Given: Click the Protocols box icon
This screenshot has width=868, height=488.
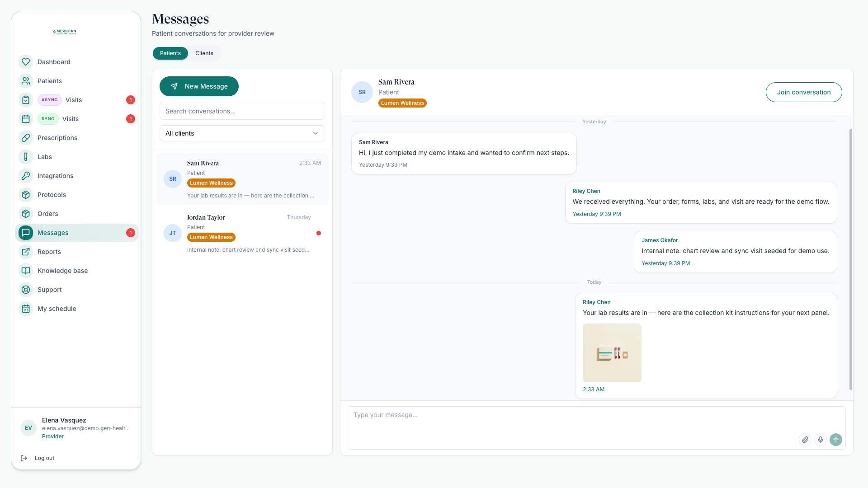Looking at the screenshot, I should pyautogui.click(x=26, y=195).
